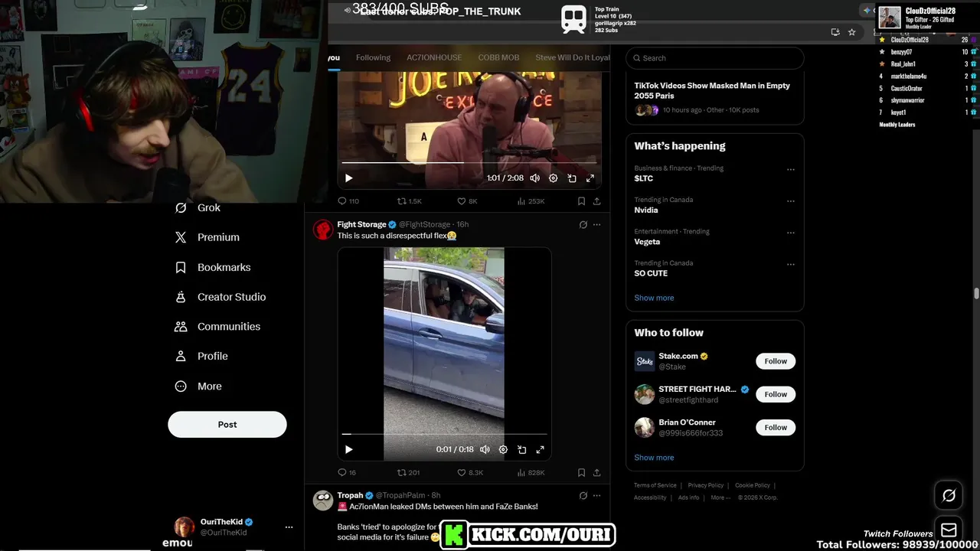
Task: Like the Fight Storage post (8.3K)
Action: [470, 473]
